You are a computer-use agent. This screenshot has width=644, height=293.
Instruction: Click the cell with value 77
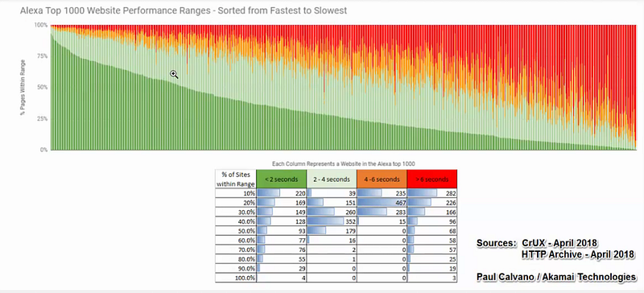(281, 241)
